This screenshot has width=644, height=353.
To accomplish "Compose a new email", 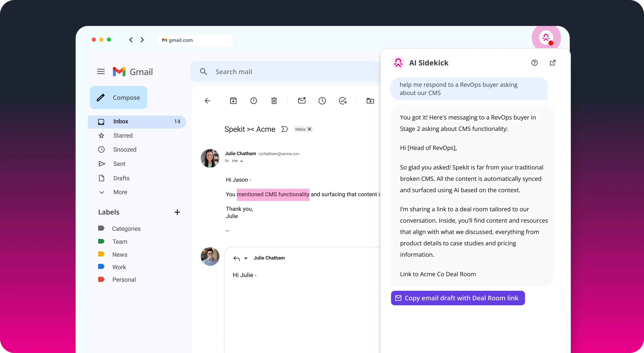I will [x=119, y=98].
